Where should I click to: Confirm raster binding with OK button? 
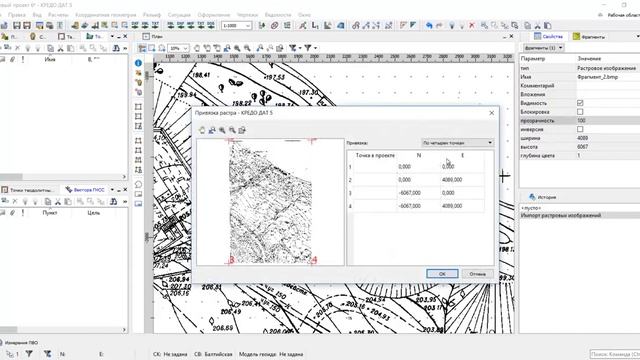[442, 274]
